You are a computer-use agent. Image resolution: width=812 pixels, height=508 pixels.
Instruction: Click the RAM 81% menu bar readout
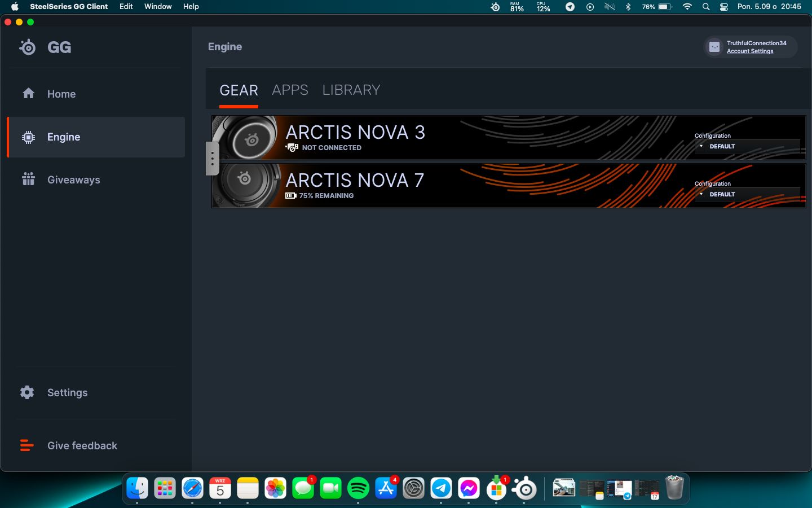click(x=517, y=7)
